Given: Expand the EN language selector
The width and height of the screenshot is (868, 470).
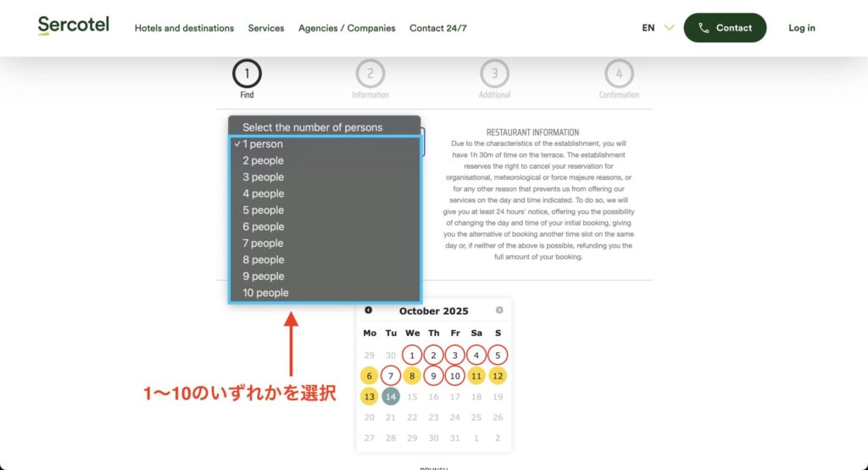Looking at the screenshot, I should coord(658,28).
